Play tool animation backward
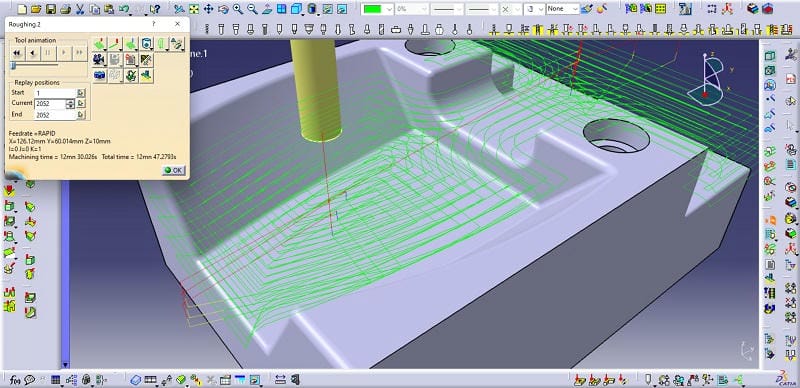The height and width of the screenshot is (388, 800). click(33, 53)
